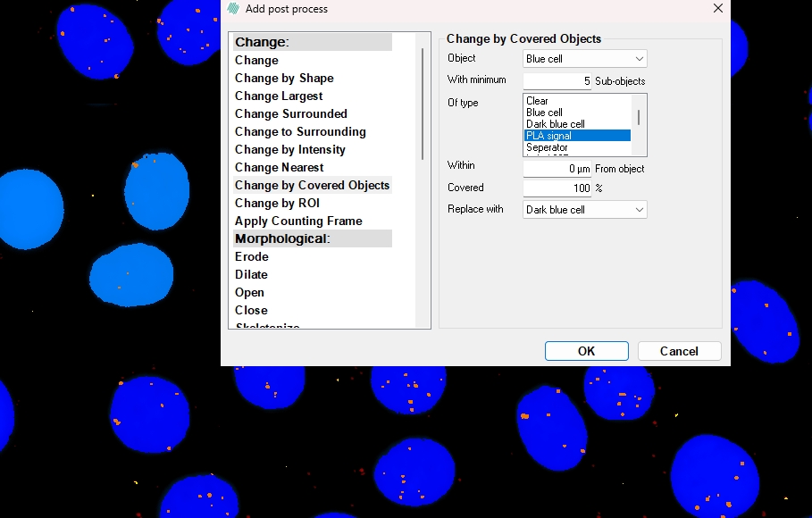Click the Covered percentage field
This screenshot has height=518, width=812.
(x=557, y=188)
